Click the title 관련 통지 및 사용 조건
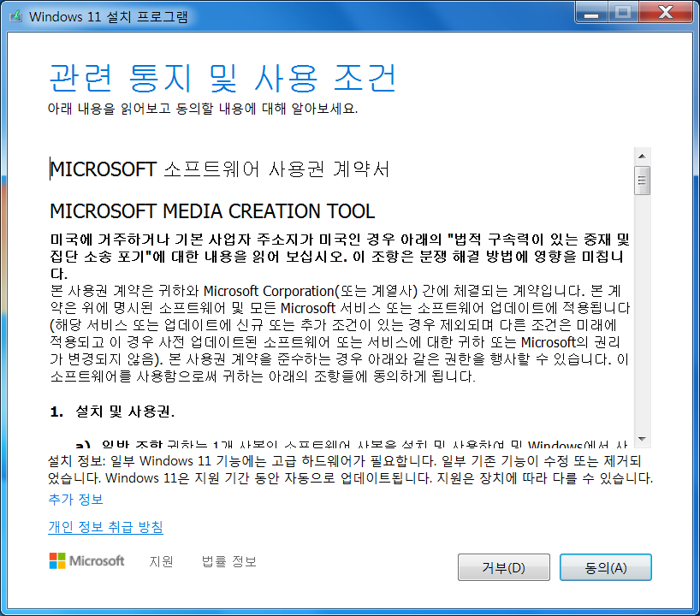 coord(222,78)
